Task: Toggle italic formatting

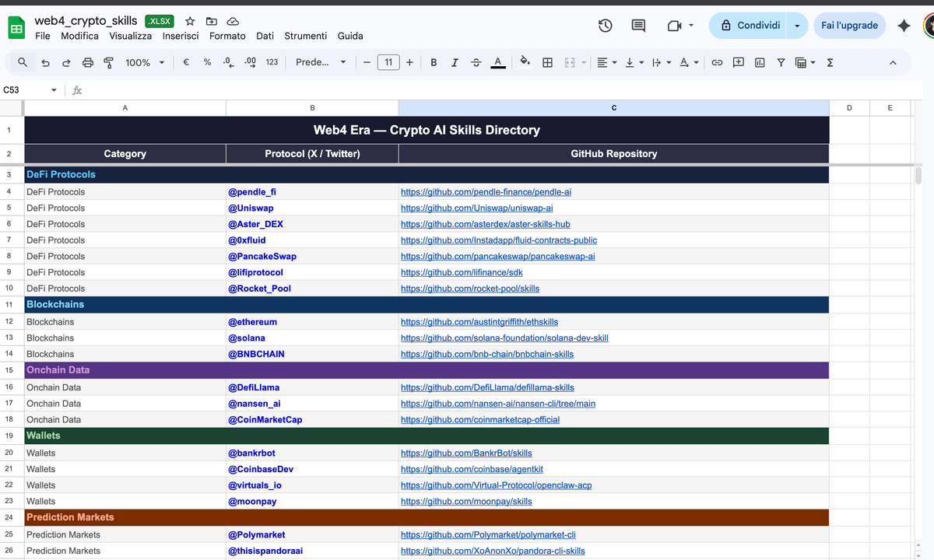Action: click(x=455, y=62)
